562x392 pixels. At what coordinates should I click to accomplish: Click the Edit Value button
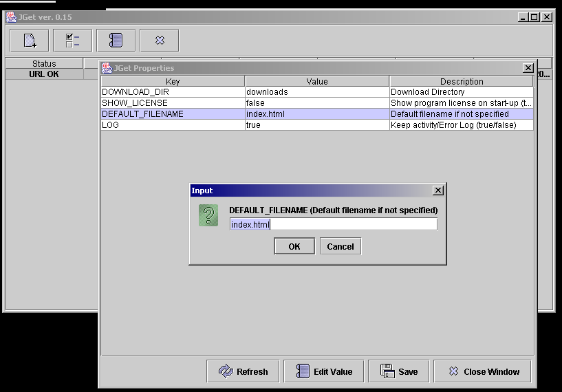[324, 371]
